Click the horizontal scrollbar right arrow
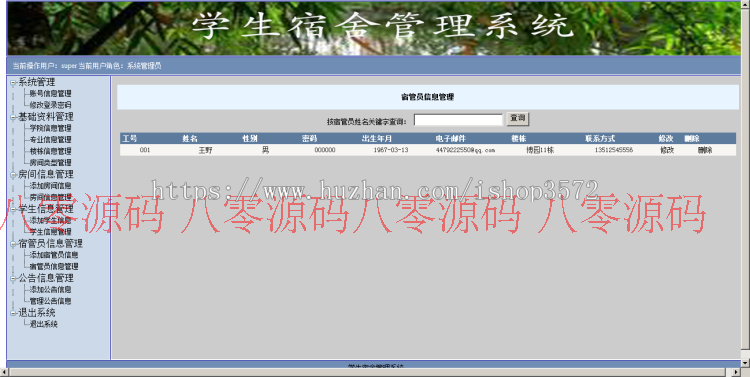This screenshot has width=750, height=377. [737, 372]
